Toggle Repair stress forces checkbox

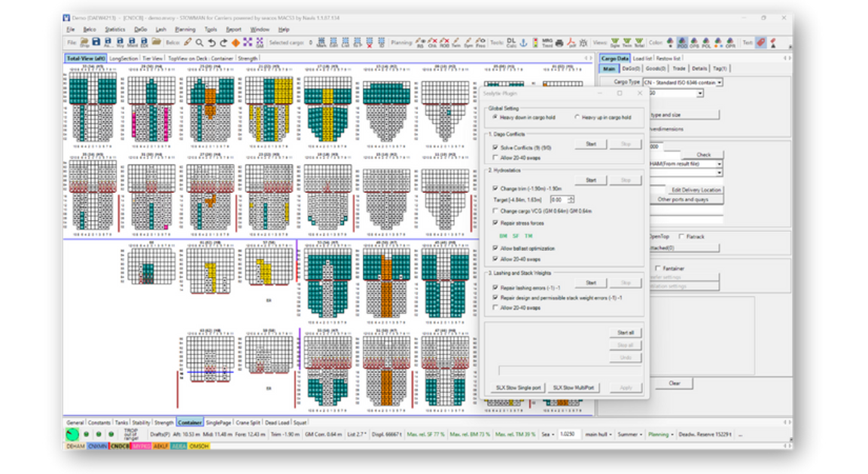click(x=495, y=223)
